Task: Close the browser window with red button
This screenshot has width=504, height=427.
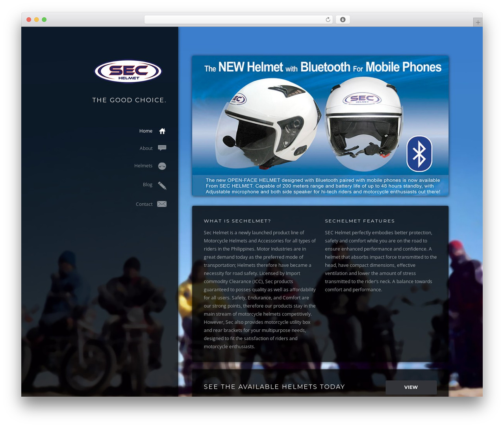Action: pos(29,20)
